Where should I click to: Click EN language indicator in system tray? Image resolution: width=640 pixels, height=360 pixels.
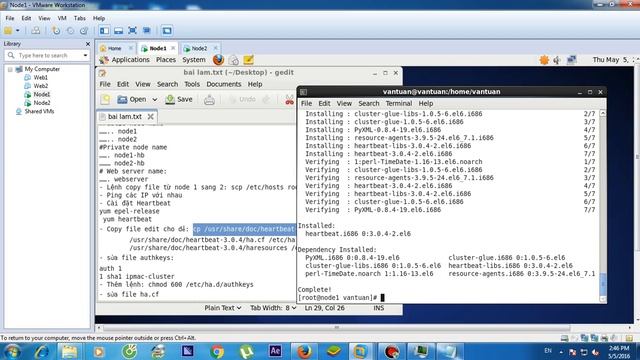(x=548, y=351)
